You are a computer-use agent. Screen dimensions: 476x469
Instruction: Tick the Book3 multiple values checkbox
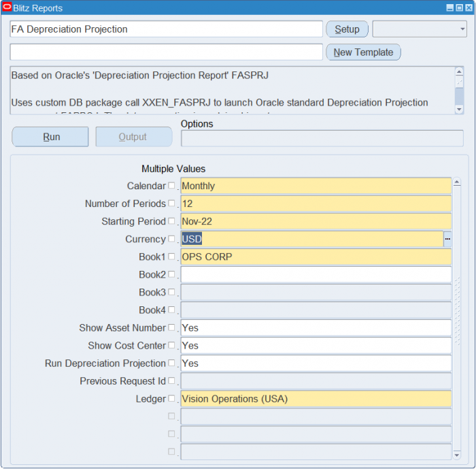171,292
